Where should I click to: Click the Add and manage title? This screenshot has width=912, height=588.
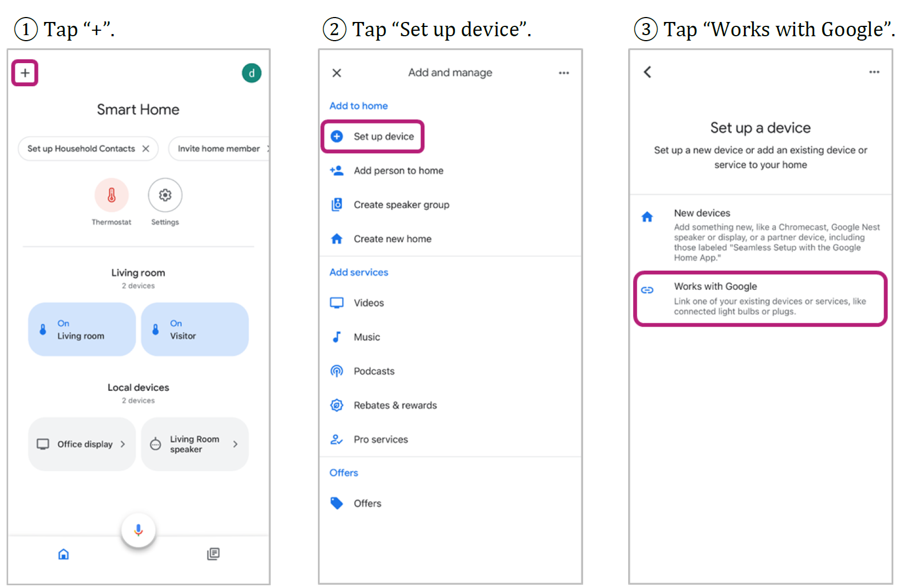tap(450, 72)
